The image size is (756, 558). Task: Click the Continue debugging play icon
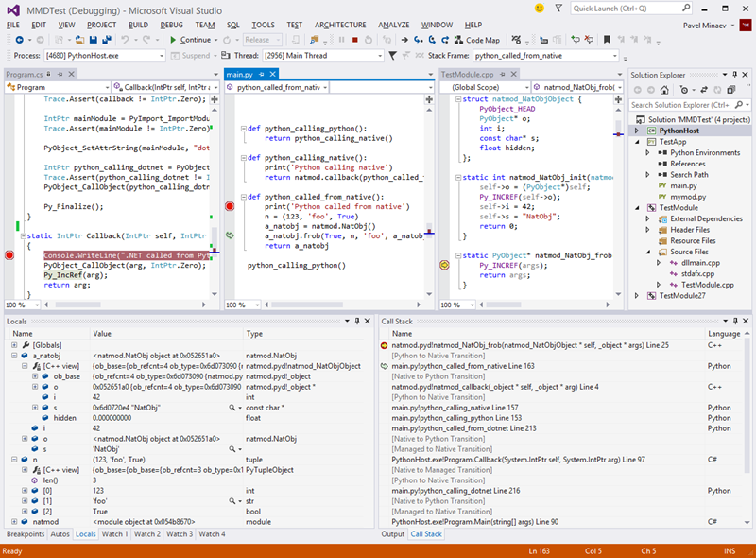(172, 40)
